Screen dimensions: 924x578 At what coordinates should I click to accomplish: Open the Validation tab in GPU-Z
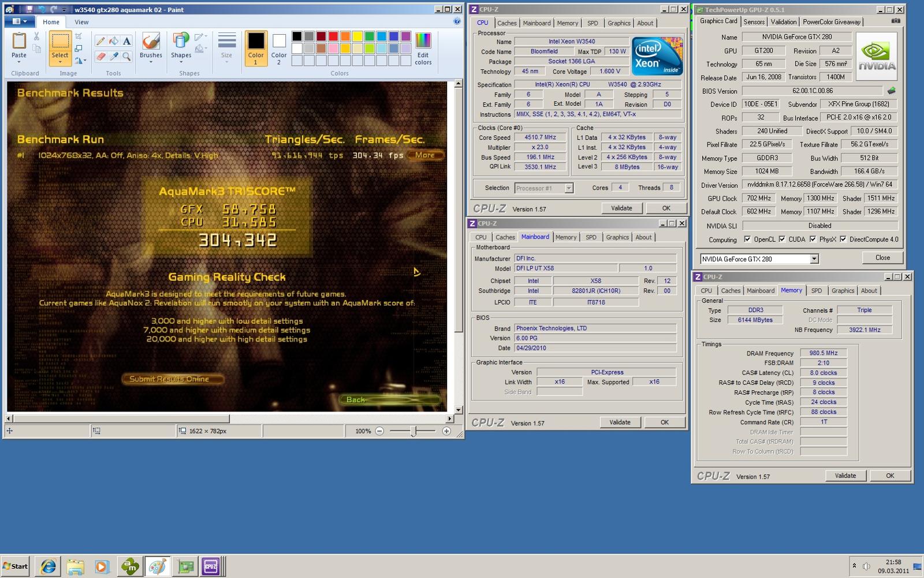pos(784,22)
